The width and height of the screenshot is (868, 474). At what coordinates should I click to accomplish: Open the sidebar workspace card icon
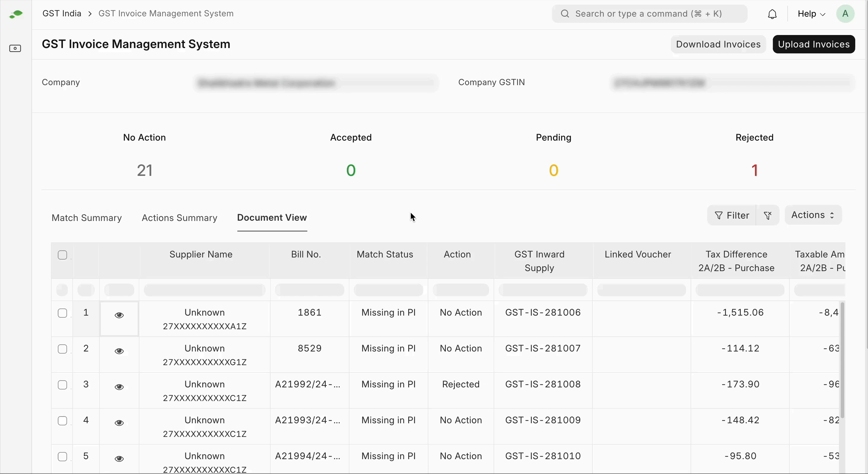tap(15, 49)
